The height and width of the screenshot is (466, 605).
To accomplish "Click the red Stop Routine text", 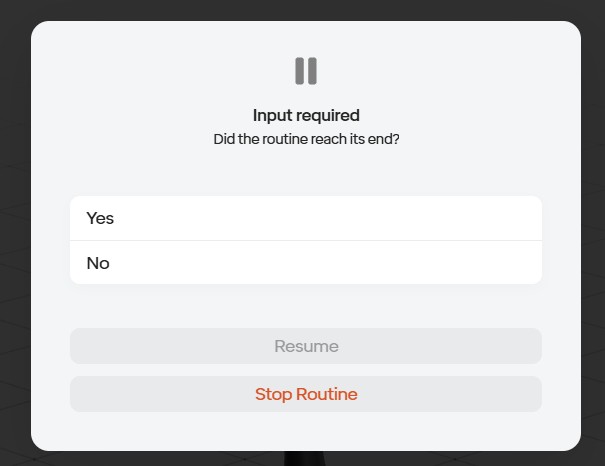I will tap(306, 394).
